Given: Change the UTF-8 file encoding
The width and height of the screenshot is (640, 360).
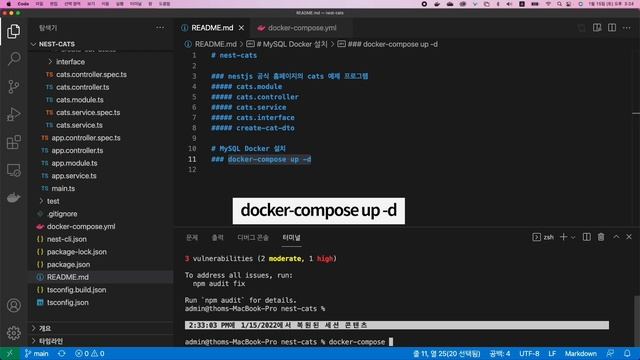Looking at the screenshot, I should coord(529,353).
